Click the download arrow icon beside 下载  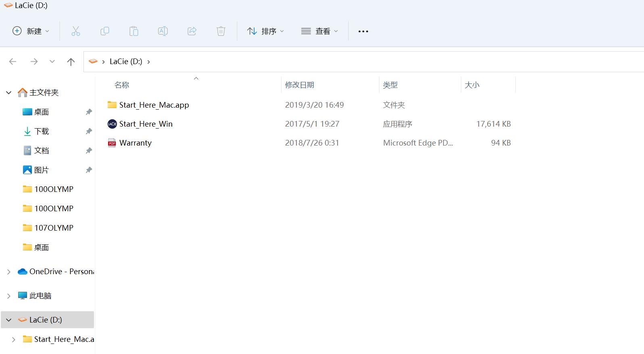[x=27, y=131]
